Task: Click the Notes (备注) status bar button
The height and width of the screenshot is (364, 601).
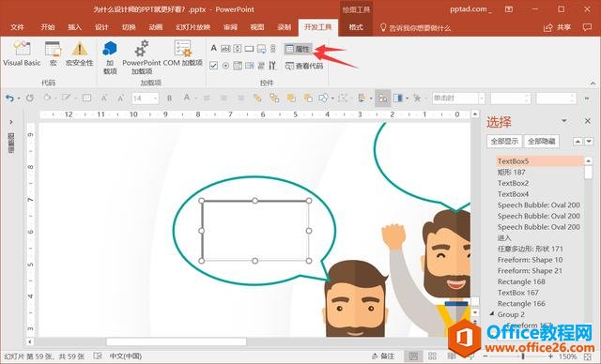Action: (383, 356)
